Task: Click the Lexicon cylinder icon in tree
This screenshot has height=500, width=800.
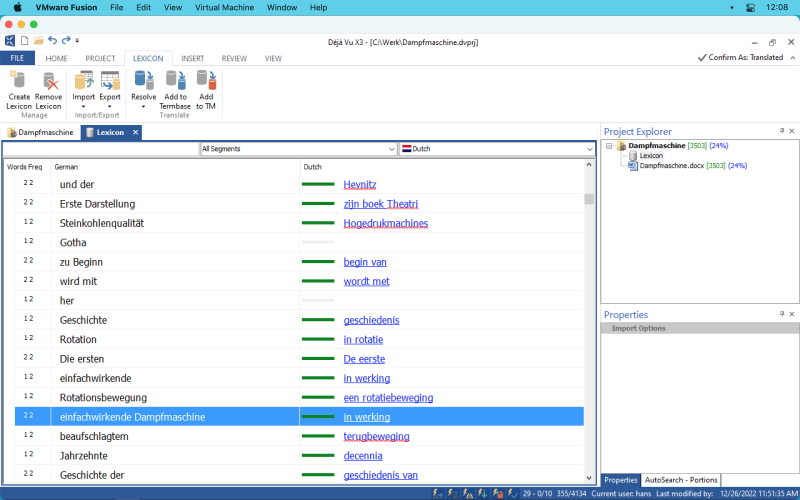Action: 633,156
